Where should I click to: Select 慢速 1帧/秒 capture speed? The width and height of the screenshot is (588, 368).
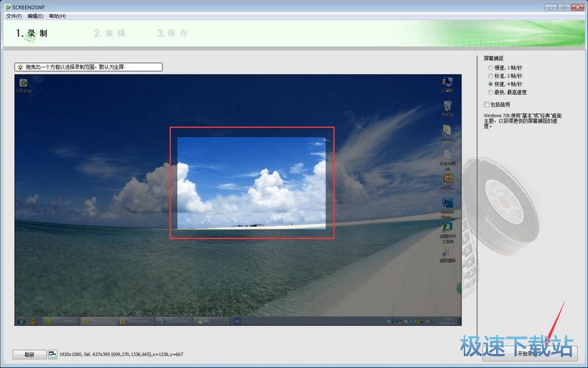tap(490, 68)
